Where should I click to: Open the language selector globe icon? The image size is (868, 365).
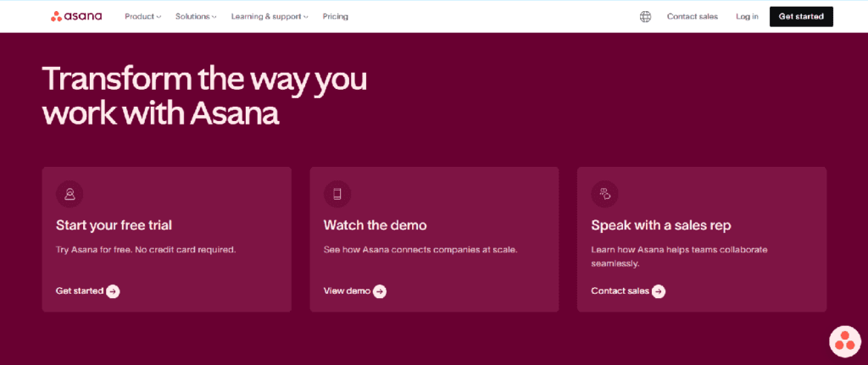coord(645,16)
